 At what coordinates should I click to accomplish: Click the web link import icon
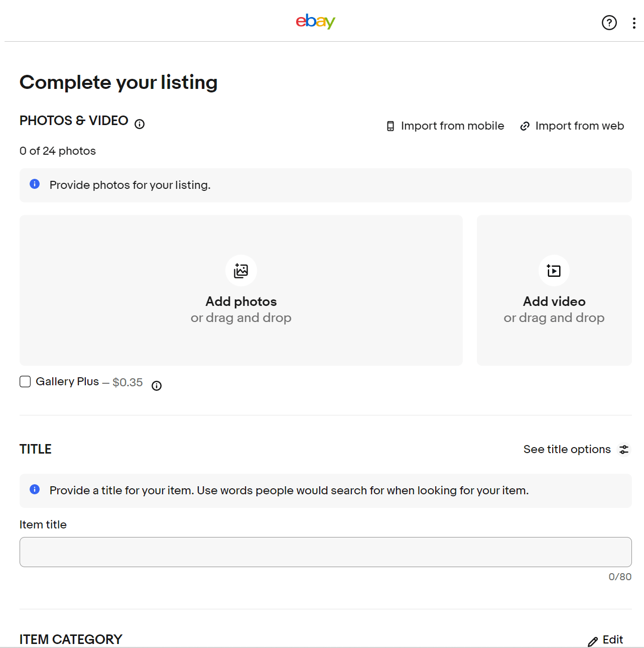pyautogui.click(x=525, y=126)
